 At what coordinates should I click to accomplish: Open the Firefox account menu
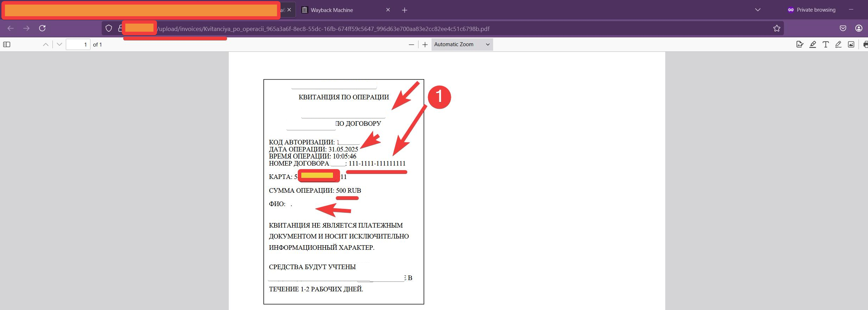[859, 28]
